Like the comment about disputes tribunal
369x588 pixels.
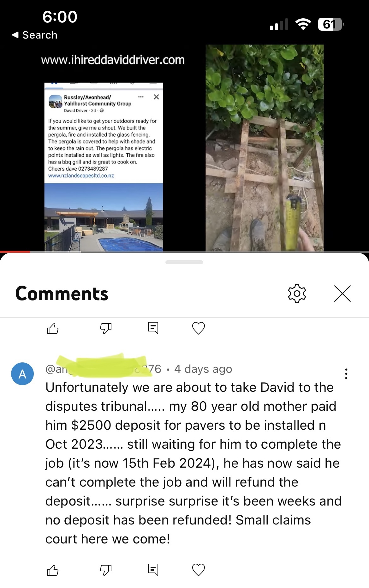[53, 570]
